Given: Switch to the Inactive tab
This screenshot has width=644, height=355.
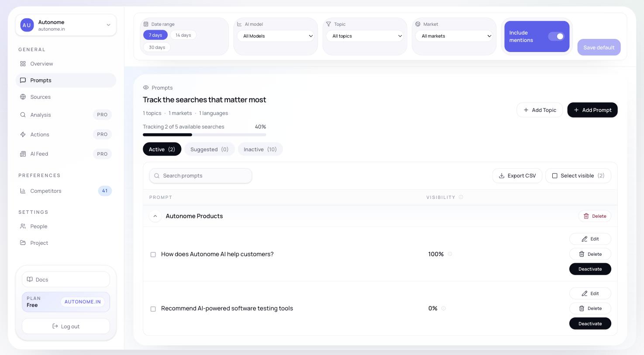Looking at the screenshot, I should pos(260,149).
